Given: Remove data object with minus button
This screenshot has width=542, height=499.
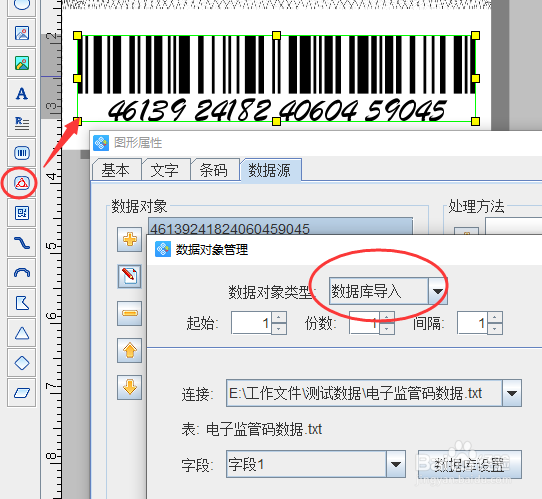Looking at the screenshot, I should click(130, 313).
